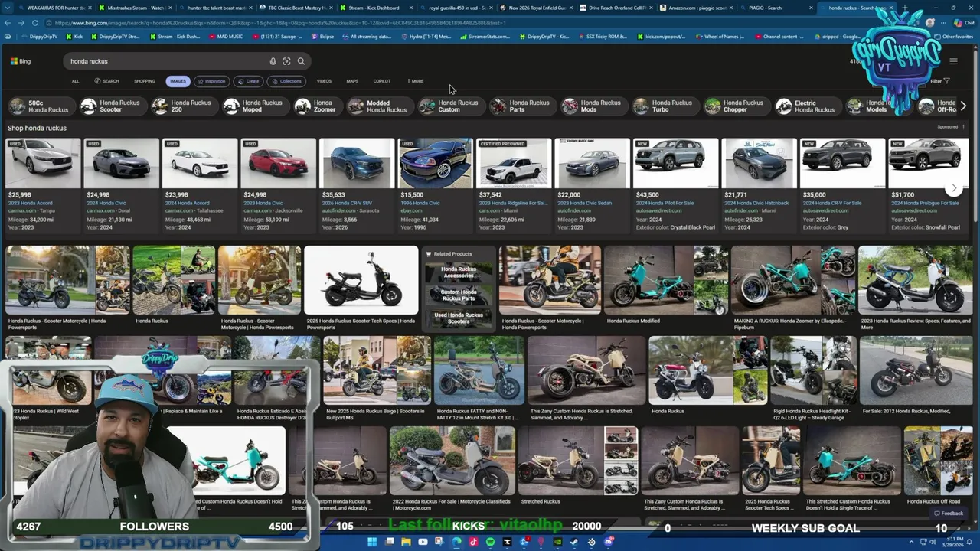The image size is (980, 551).
Task: Open the new browser tab plus button
Action: [x=904, y=8]
